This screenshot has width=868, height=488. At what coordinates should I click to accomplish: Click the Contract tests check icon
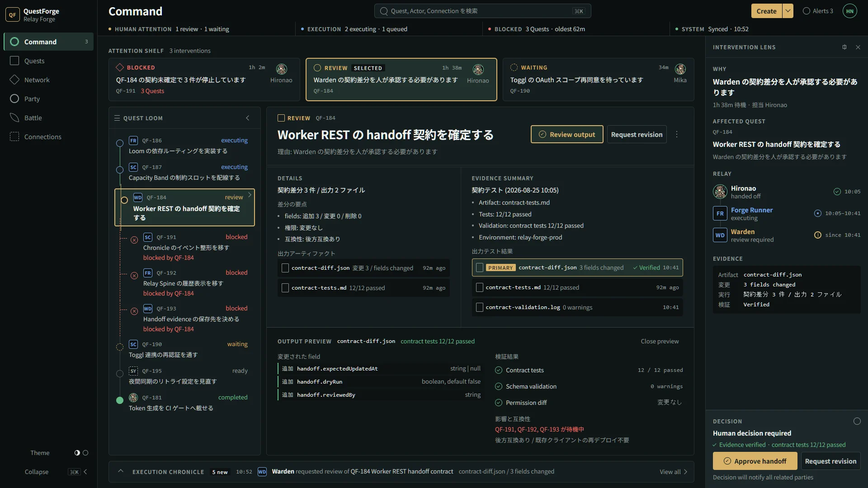point(499,370)
